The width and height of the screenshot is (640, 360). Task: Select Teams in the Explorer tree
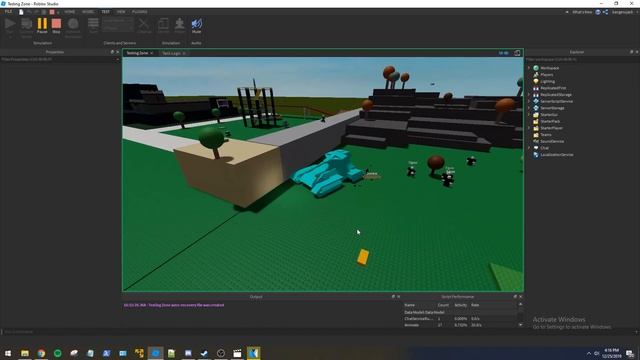(546, 135)
